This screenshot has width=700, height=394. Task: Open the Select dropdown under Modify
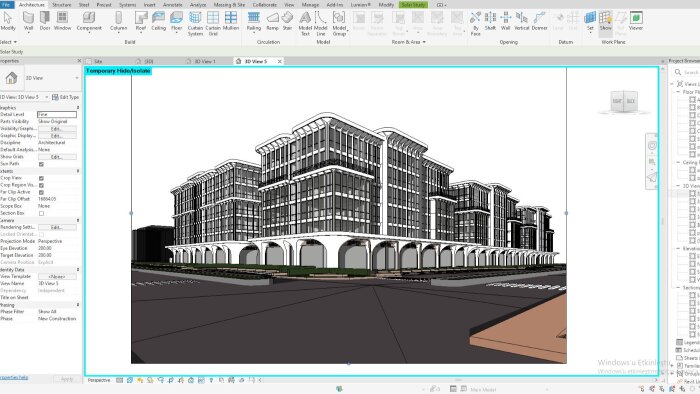(8, 42)
